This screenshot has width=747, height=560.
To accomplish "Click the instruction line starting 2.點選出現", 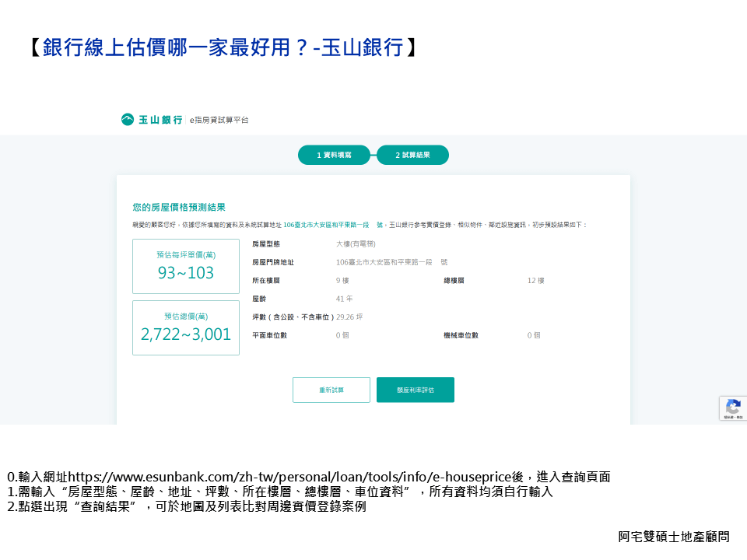I will pos(187,506).
